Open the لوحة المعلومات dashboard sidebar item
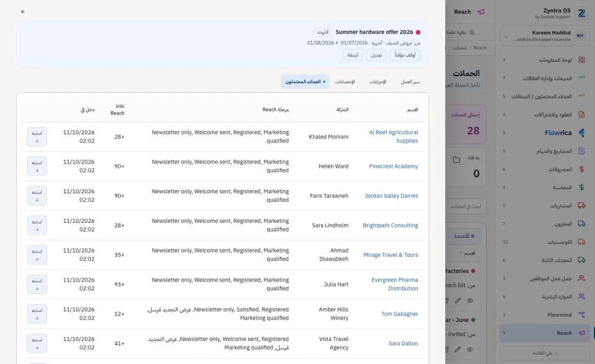595x364 pixels. (x=545, y=60)
